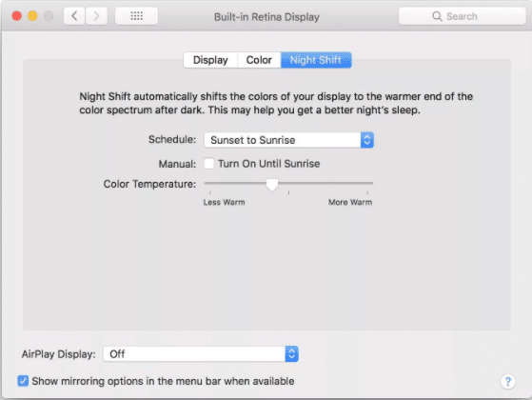This screenshot has width=532, height=400.
Task: Show all preferences grid icon
Action: click(136, 16)
